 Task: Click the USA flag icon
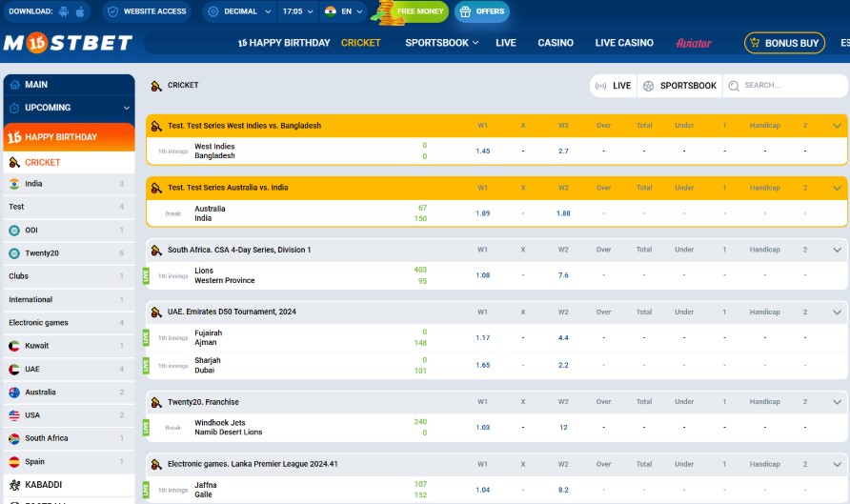pyautogui.click(x=14, y=415)
